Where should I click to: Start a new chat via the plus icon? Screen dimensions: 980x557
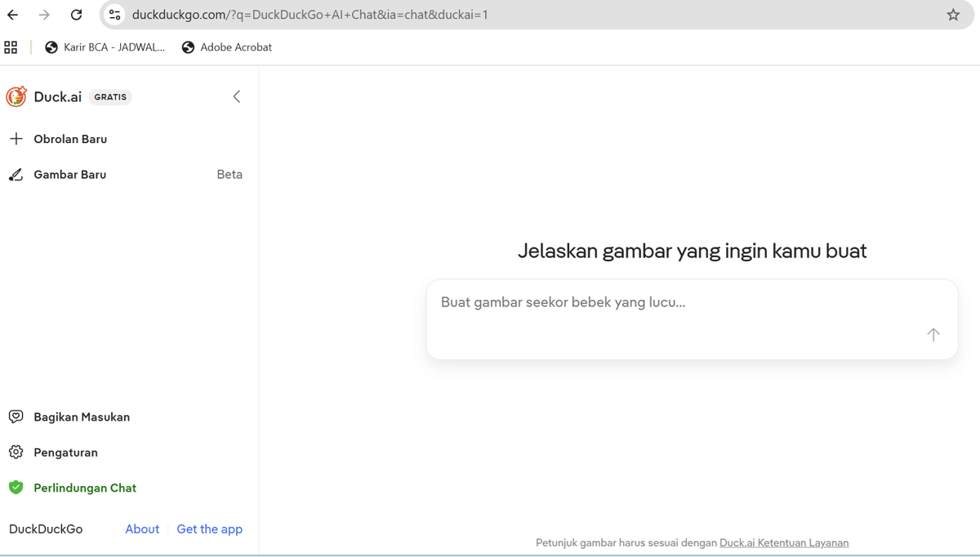(16, 138)
